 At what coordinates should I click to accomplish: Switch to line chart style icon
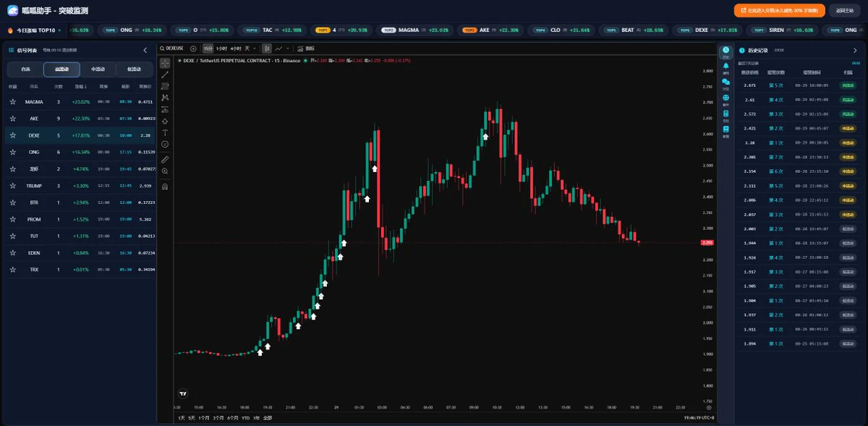click(x=278, y=48)
